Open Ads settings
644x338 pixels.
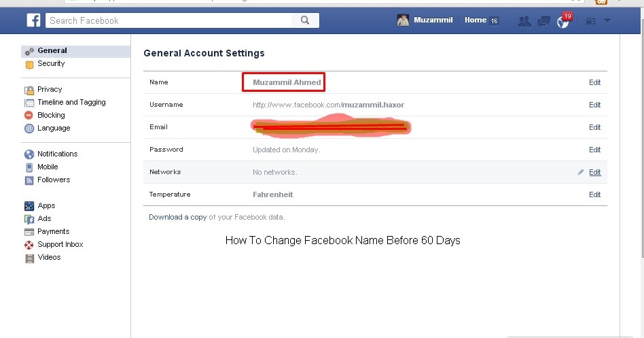(x=44, y=218)
